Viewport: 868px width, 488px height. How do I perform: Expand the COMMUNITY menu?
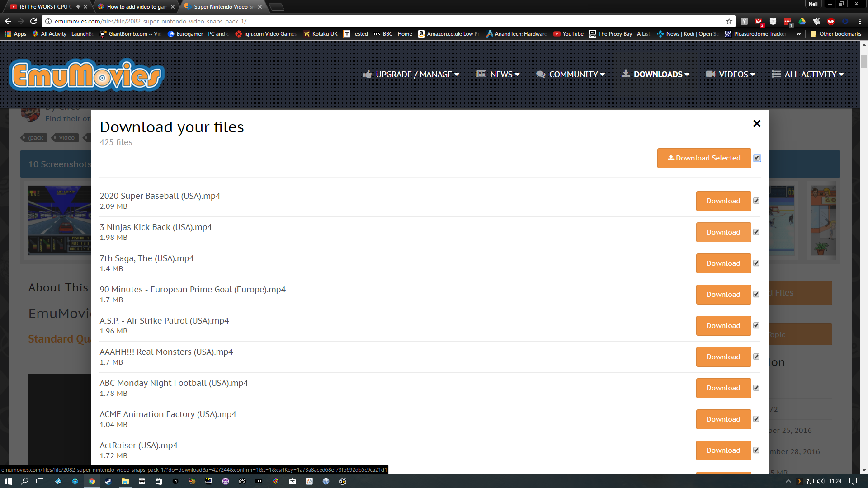coord(571,75)
